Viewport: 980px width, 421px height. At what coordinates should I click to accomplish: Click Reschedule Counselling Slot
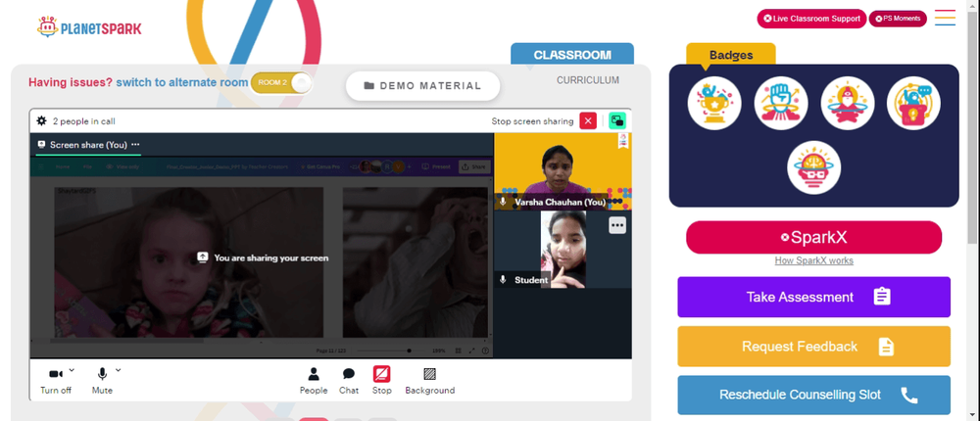(x=813, y=395)
